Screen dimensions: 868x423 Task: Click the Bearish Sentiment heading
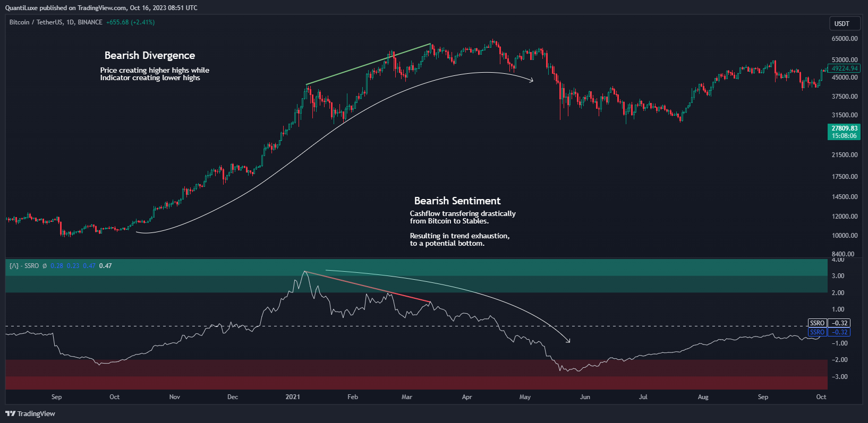pos(457,201)
